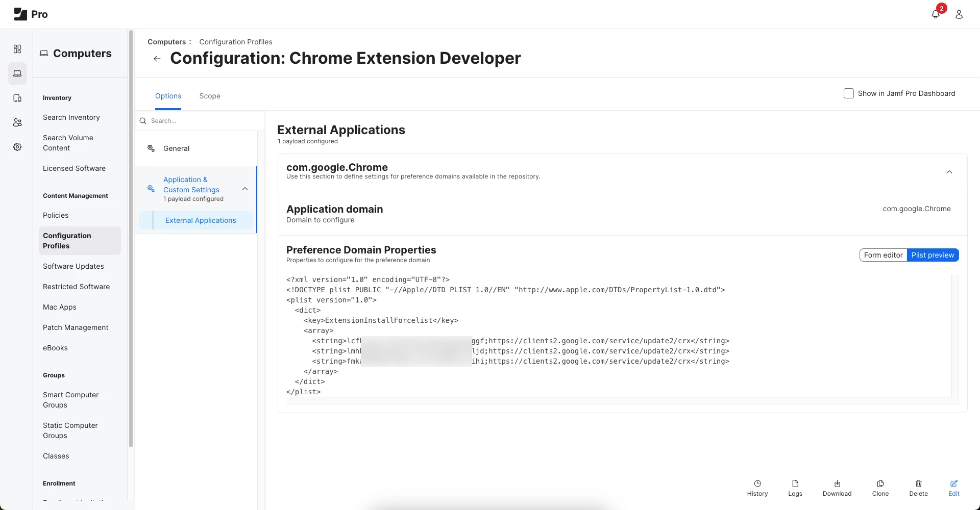Open the Dashboard icon in left rail
Viewport: 980px width, 510px height.
point(17,49)
